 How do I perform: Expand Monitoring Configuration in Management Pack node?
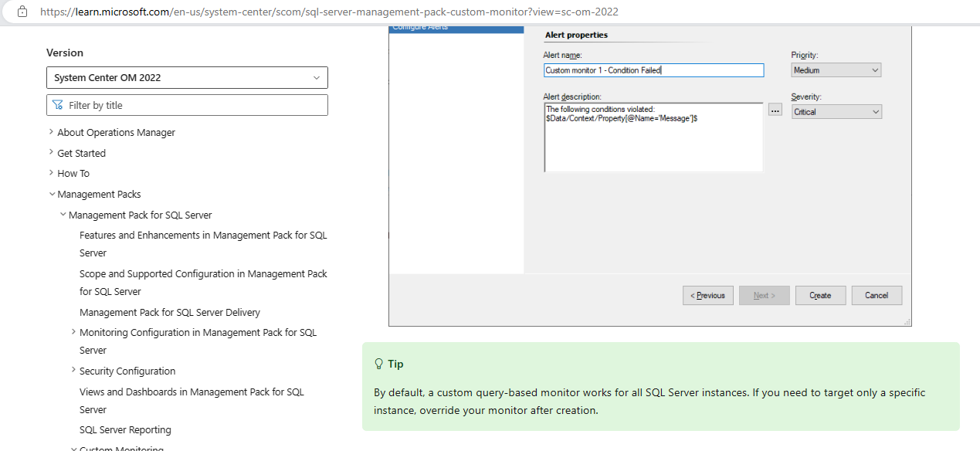pos(73,332)
